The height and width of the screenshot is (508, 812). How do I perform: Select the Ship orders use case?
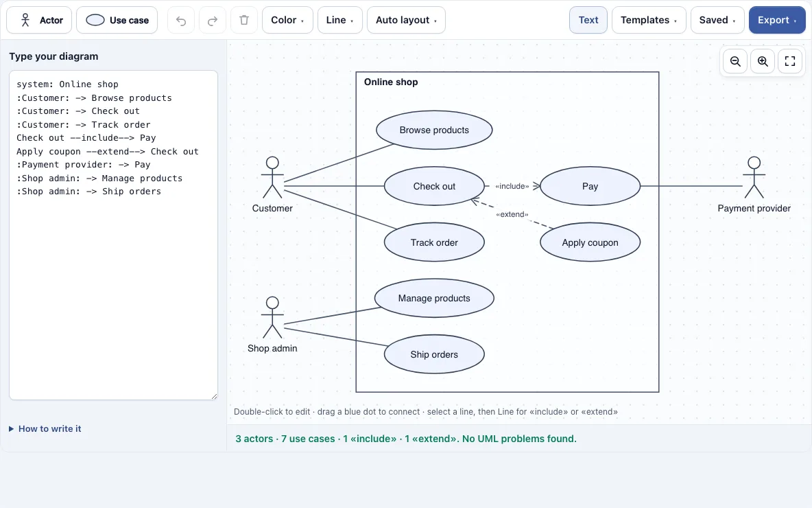pos(434,354)
